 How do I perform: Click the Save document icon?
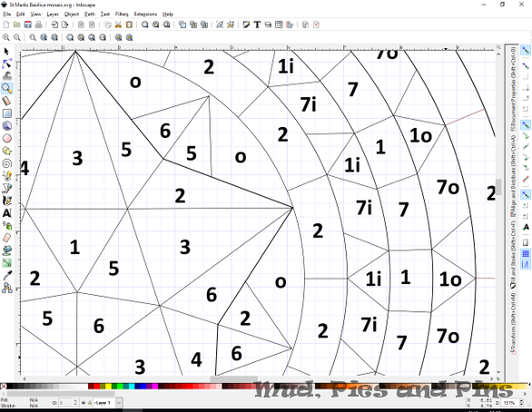click(27, 25)
